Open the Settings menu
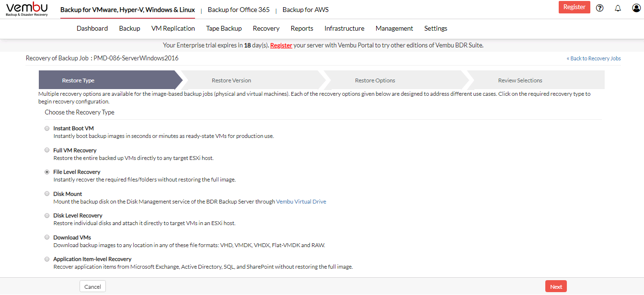 click(436, 28)
